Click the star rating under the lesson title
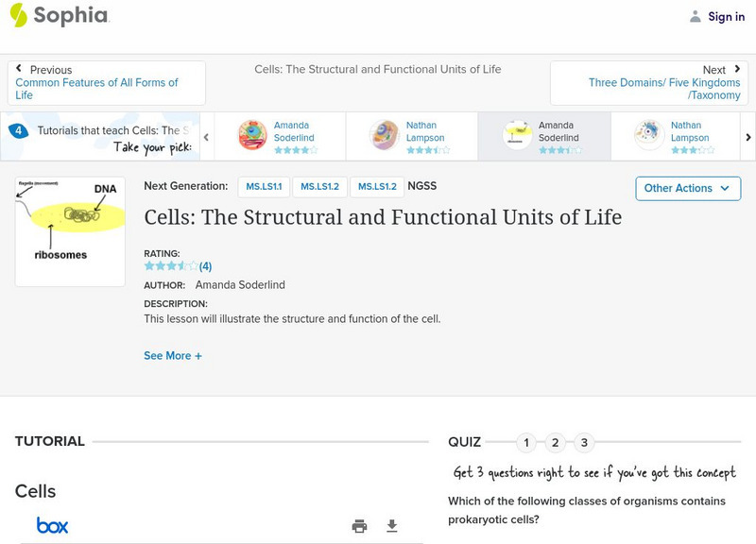The height and width of the screenshot is (544, 756). (171, 266)
